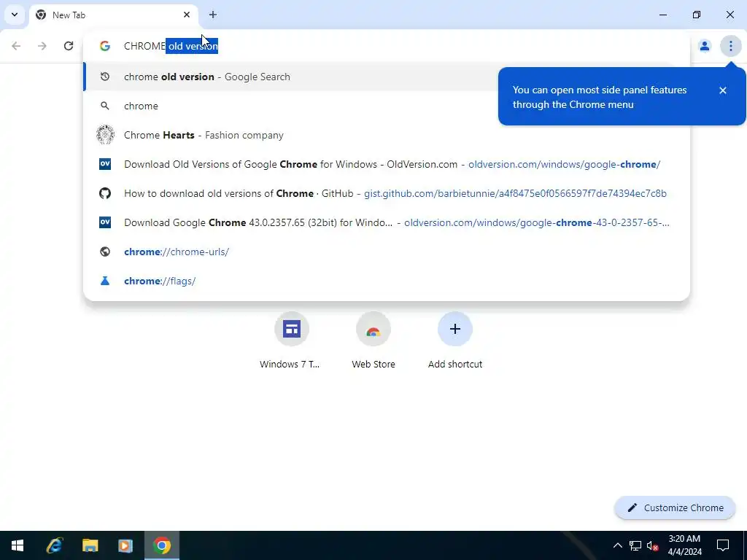Click the Add shortcut plus tile
The height and width of the screenshot is (560, 747).
point(455,329)
